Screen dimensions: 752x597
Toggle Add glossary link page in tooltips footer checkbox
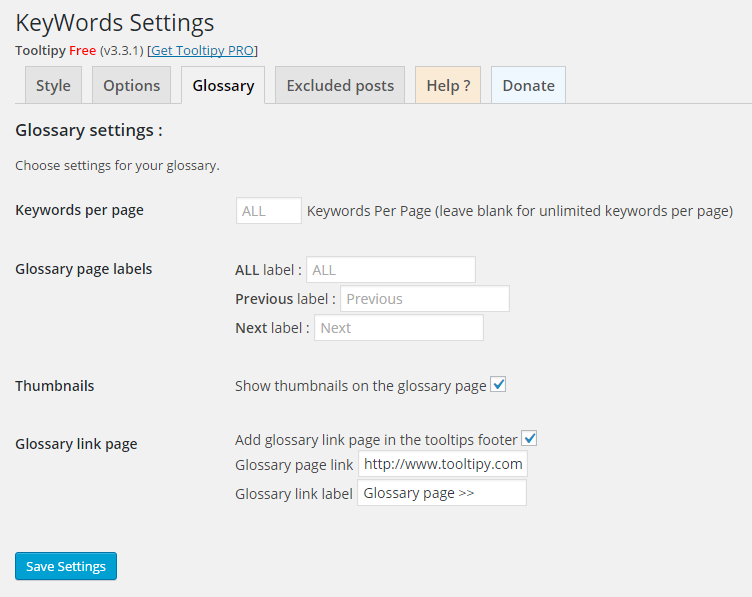[530, 439]
